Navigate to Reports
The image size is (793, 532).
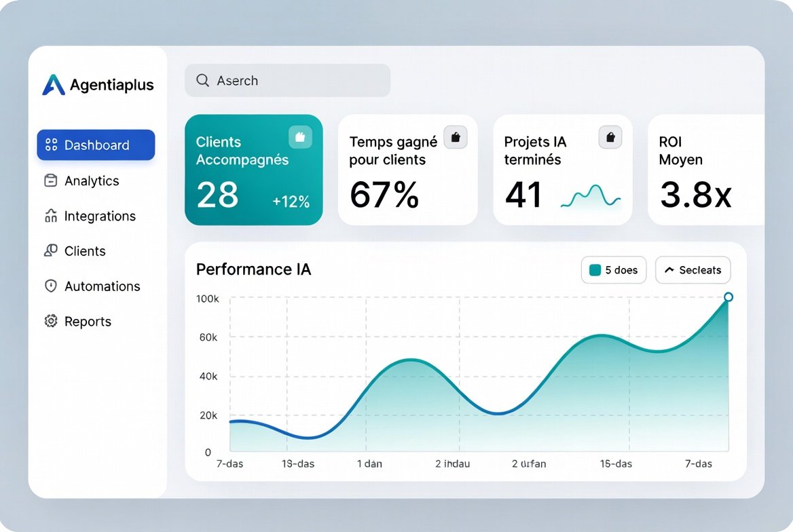pos(78,321)
